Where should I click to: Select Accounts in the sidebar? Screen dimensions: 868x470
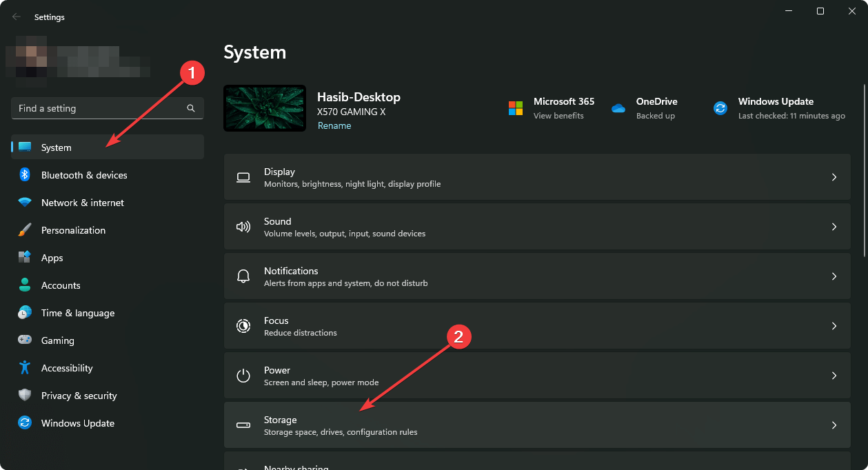coord(108,285)
